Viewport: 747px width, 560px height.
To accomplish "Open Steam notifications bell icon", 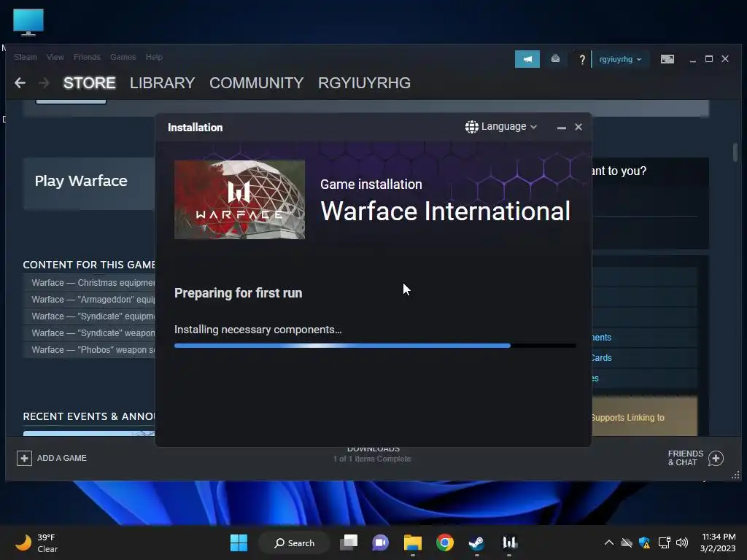I will pyautogui.click(x=555, y=59).
